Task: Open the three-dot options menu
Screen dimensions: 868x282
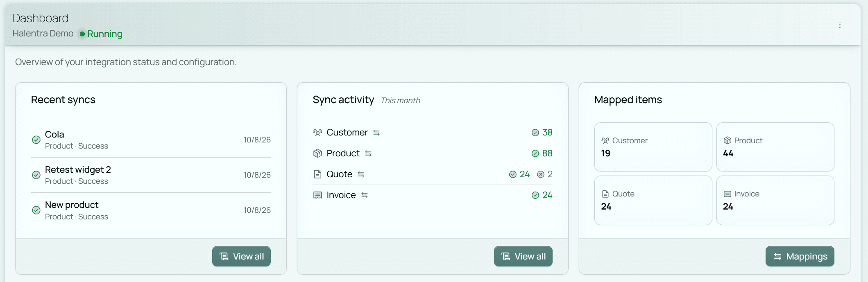Action: point(840,25)
